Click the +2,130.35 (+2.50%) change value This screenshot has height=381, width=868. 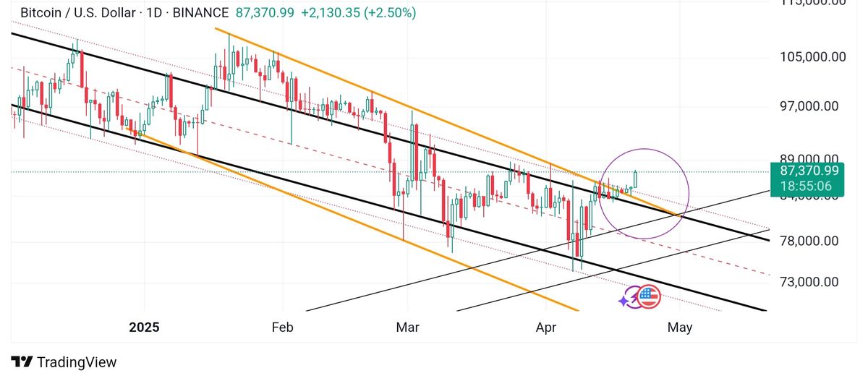pyautogui.click(x=359, y=13)
